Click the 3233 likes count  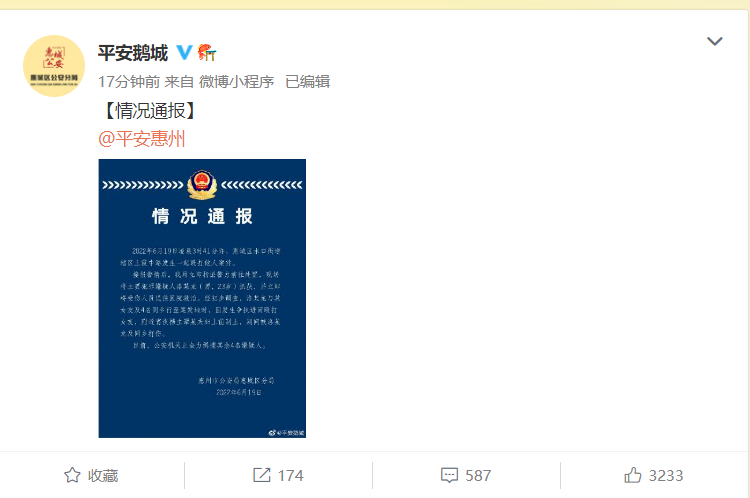click(666, 476)
